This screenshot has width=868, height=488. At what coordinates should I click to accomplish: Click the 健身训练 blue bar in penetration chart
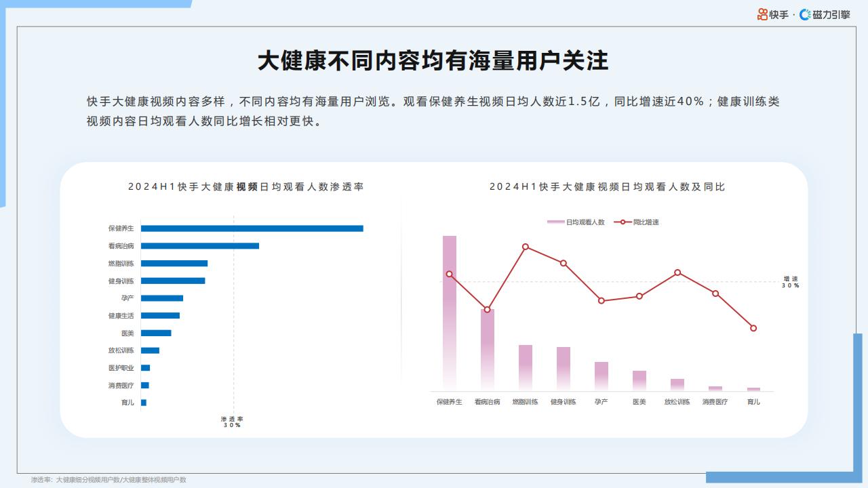coord(173,281)
